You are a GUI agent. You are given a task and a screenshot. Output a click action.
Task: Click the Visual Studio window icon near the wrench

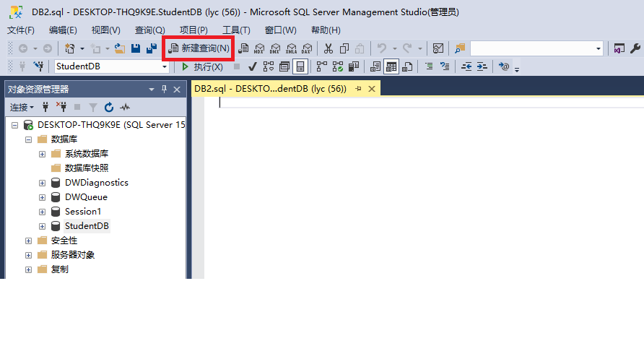(619, 48)
